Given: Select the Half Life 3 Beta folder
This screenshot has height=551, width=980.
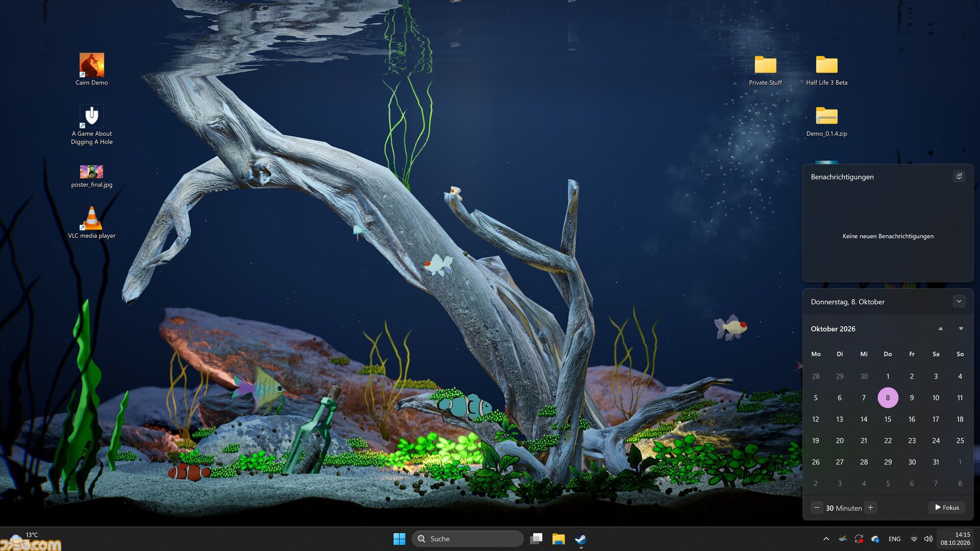Looking at the screenshot, I should pyautogui.click(x=826, y=70).
